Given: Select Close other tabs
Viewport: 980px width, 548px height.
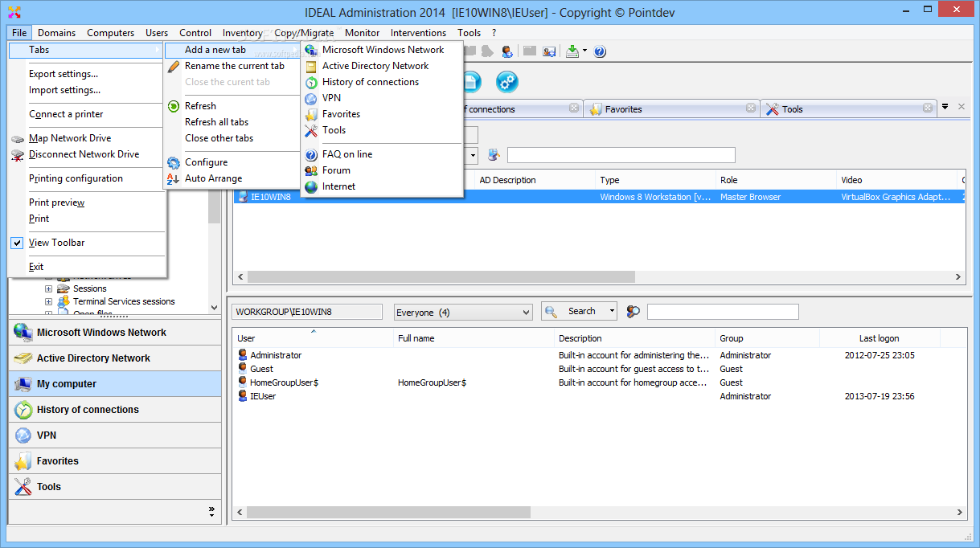Looking at the screenshot, I should click(x=219, y=138).
